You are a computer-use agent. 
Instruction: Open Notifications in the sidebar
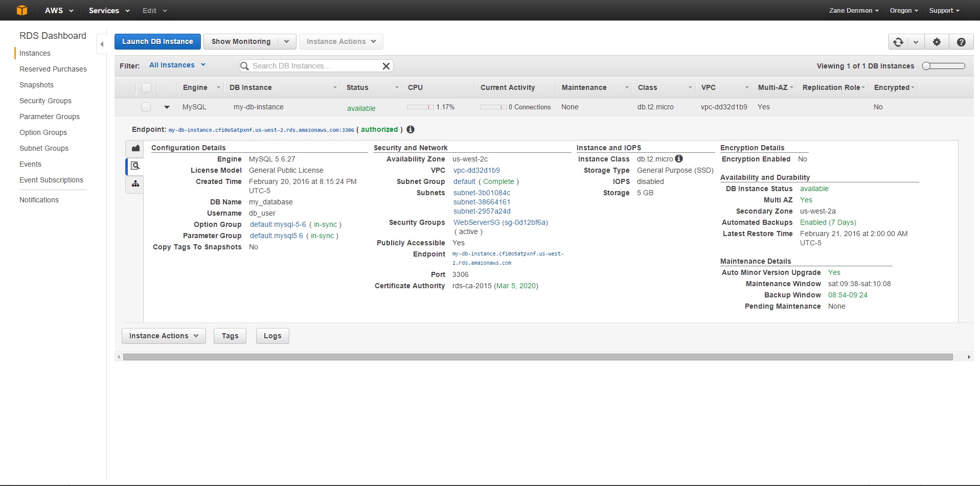39,200
